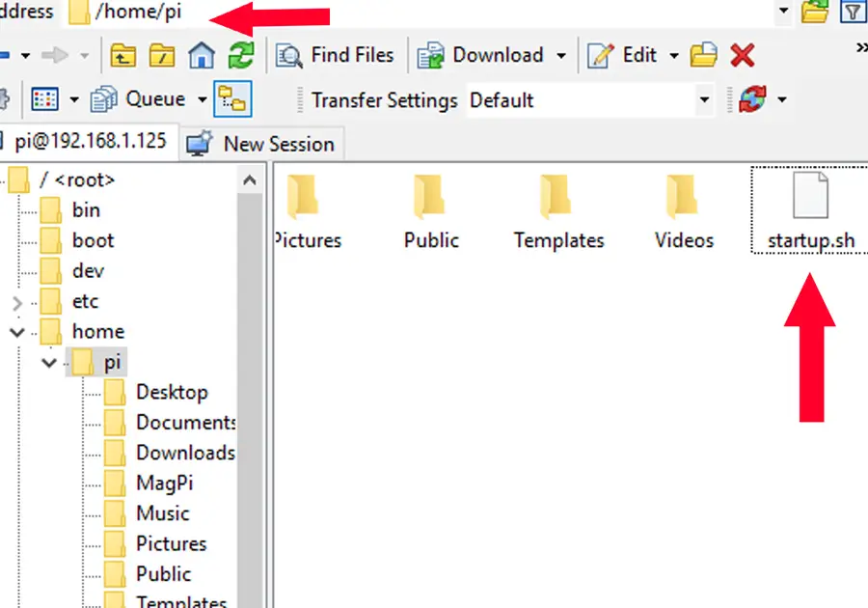868x608 pixels.
Task: Click the Properties icon next to Edit
Action: pyautogui.click(x=704, y=56)
